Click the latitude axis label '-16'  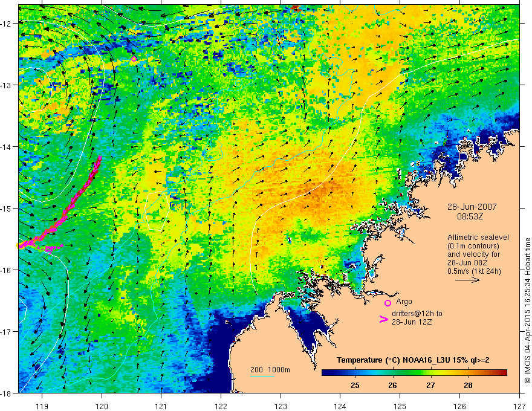pyautogui.click(x=7, y=270)
